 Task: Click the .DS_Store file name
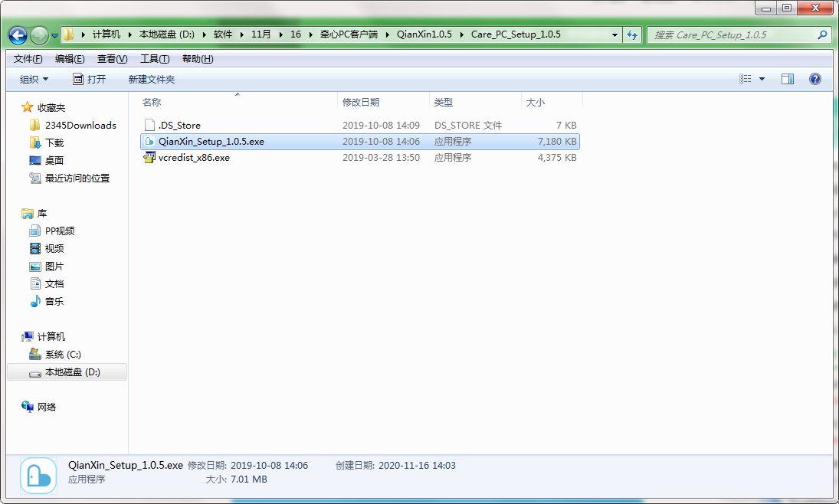coord(179,125)
